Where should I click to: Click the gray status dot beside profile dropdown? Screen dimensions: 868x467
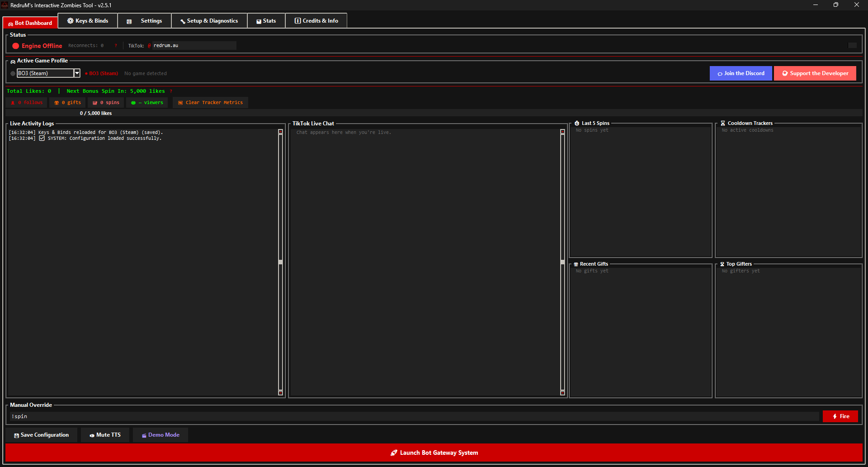(13, 73)
